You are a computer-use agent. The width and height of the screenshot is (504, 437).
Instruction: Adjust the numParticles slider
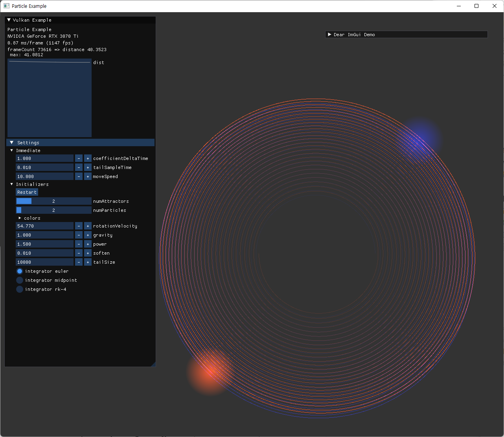pos(53,210)
